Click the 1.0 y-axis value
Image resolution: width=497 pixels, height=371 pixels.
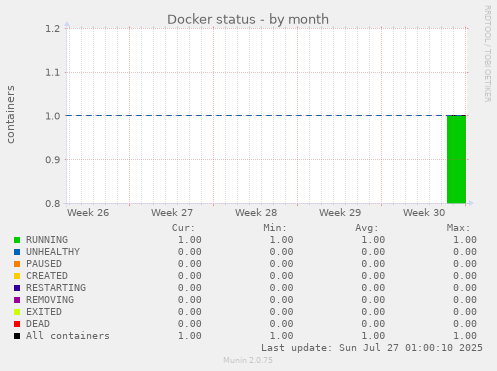[53, 116]
